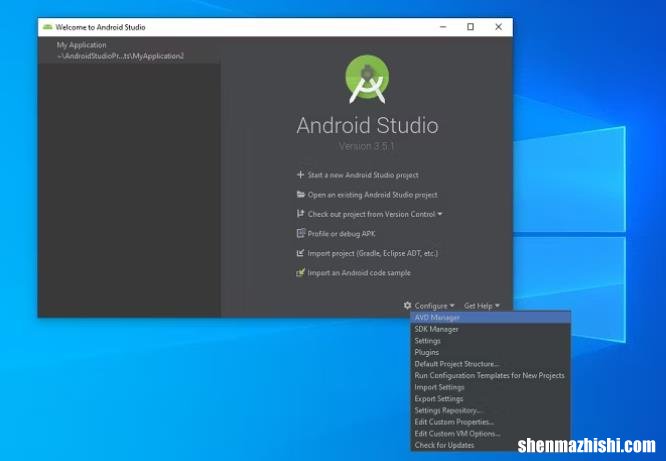Close the Welcome to Android Studio window
Image resolution: width=666 pixels, height=461 pixels.
(x=498, y=27)
